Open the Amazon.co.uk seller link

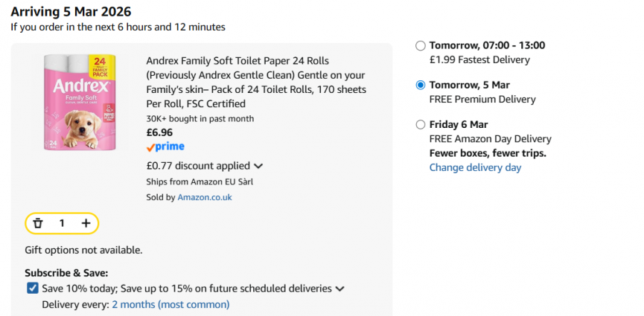204,197
